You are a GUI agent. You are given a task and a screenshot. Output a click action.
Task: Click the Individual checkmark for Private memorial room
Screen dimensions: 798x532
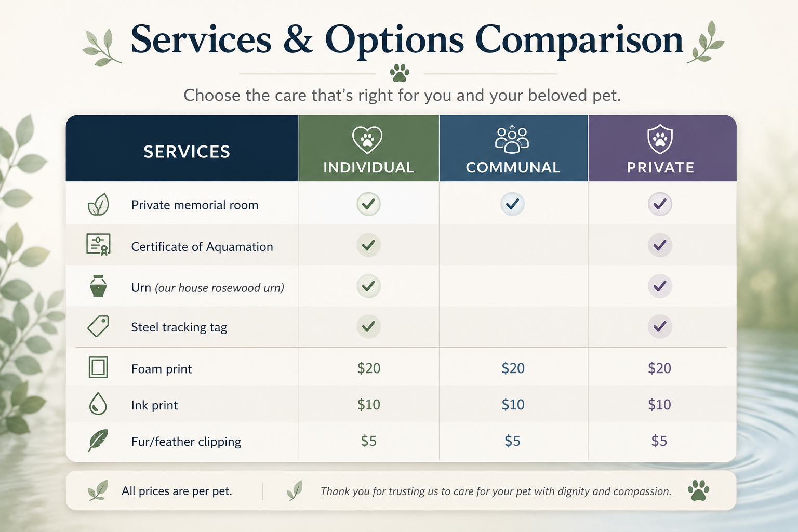point(368,204)
